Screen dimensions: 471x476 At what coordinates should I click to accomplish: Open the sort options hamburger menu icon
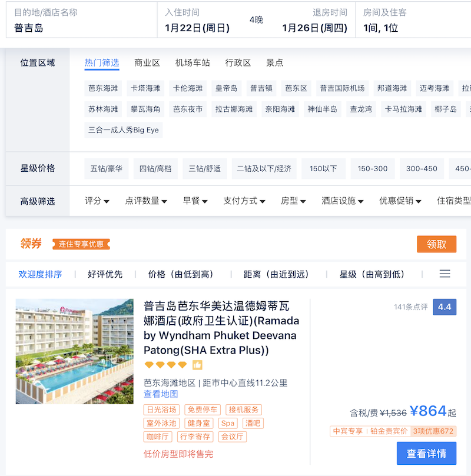point(445,274)
